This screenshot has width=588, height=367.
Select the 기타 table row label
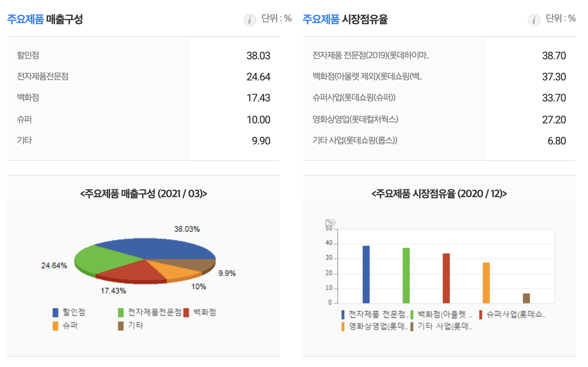[24, 140]
